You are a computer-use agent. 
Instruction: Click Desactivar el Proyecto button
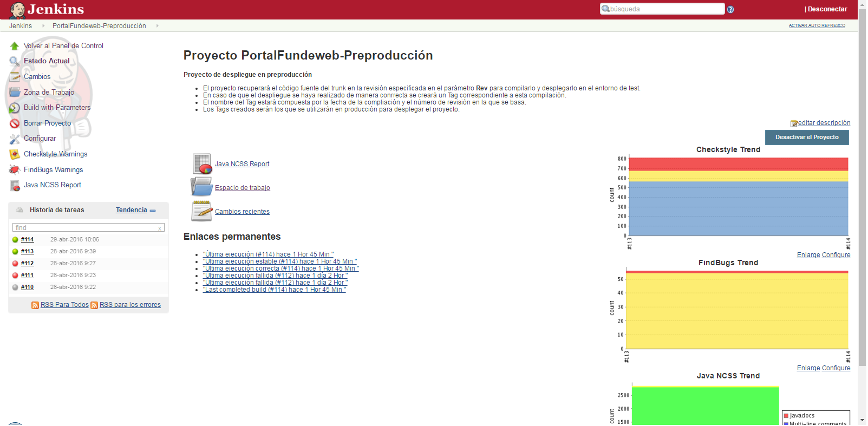pos(807,137)
